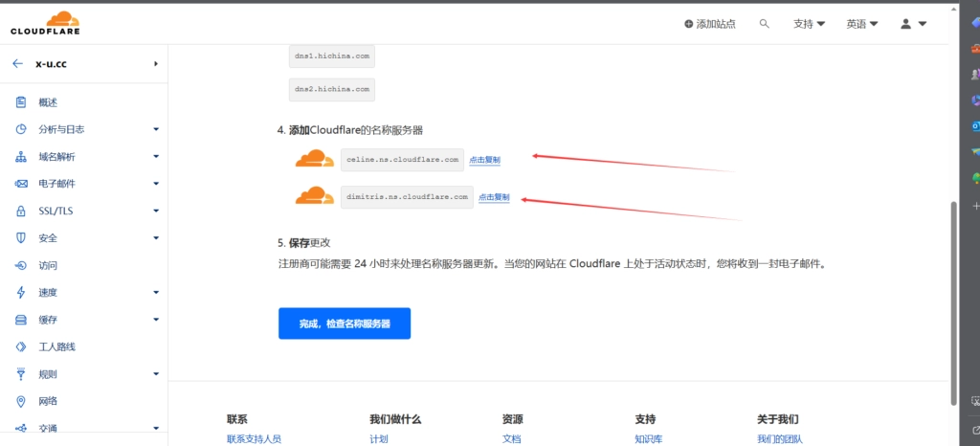Open the 知识库 footer link
This screenshot has width=980, height=446.
click(x=649, y=439)
